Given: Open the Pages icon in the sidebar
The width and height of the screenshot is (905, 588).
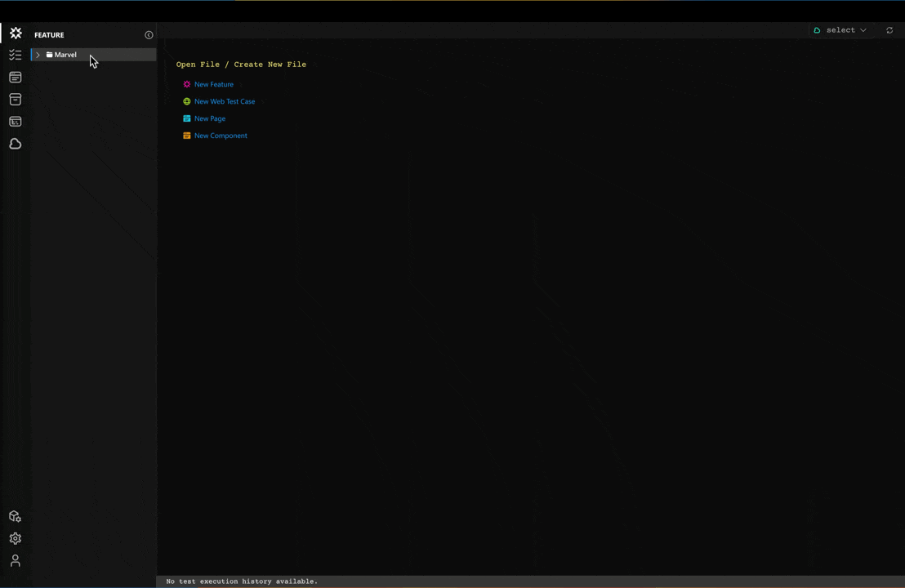Looking at the screenshot, I should (x=16, y=78).
